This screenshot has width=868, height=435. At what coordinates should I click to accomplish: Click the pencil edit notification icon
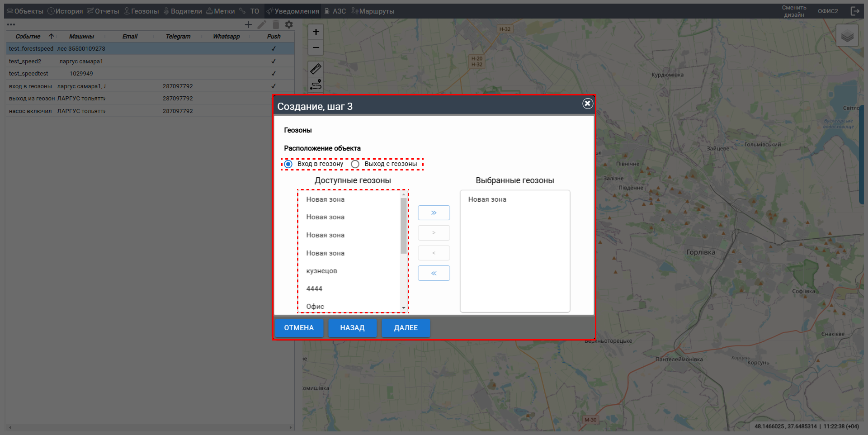click(x=262, y=25)
